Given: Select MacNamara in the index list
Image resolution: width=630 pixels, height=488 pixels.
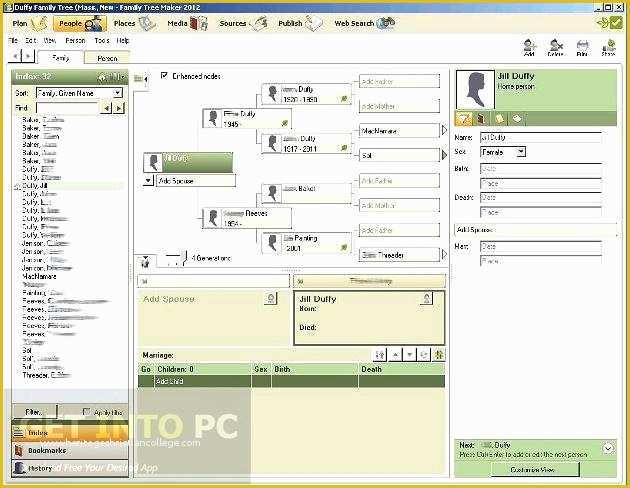Looking at the screenshot, I should click(x=39, y=276).
